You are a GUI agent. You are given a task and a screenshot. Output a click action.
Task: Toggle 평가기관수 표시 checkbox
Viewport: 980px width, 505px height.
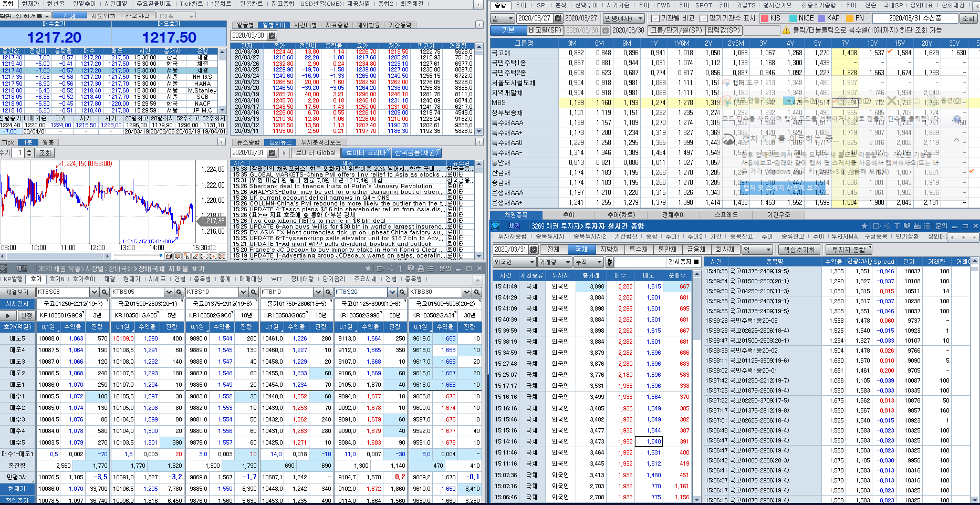(704, 18)
